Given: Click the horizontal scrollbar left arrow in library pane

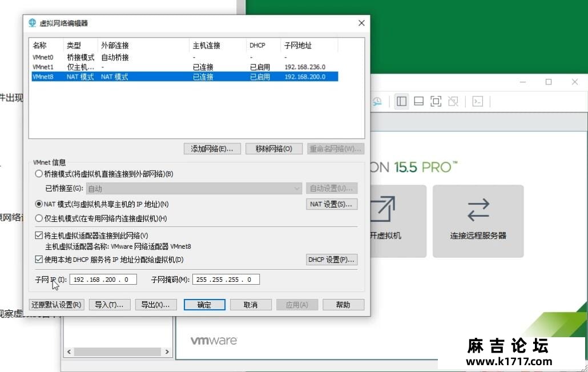Looking at the screenshot, I should pyautogui.click(x=69, y=352).
